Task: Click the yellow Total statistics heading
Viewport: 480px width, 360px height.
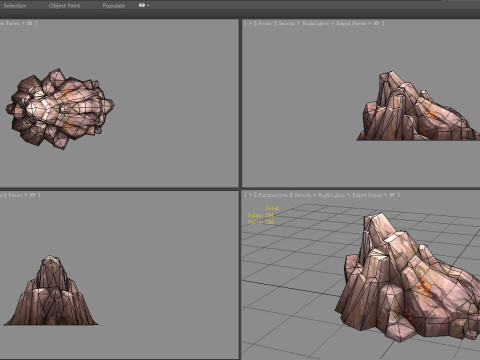Action: pyautogui.click(x=272, y=208)
